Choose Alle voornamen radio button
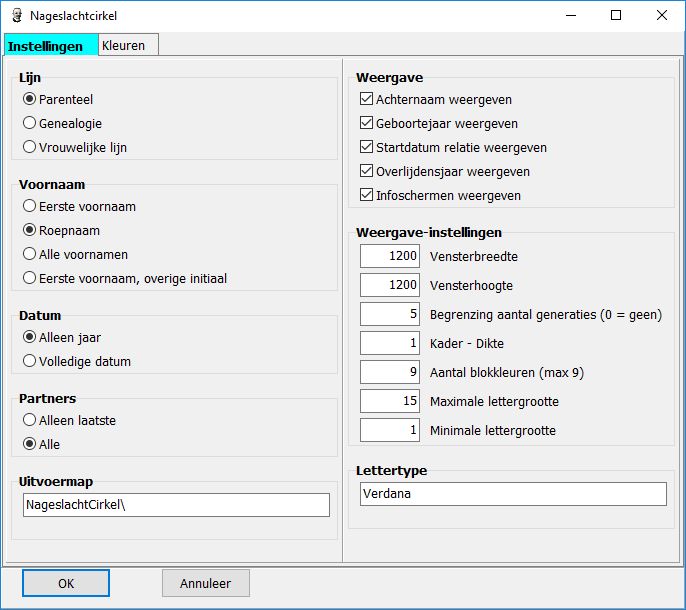The height and width of the screenshot is (610, 686). pos(30,254)
